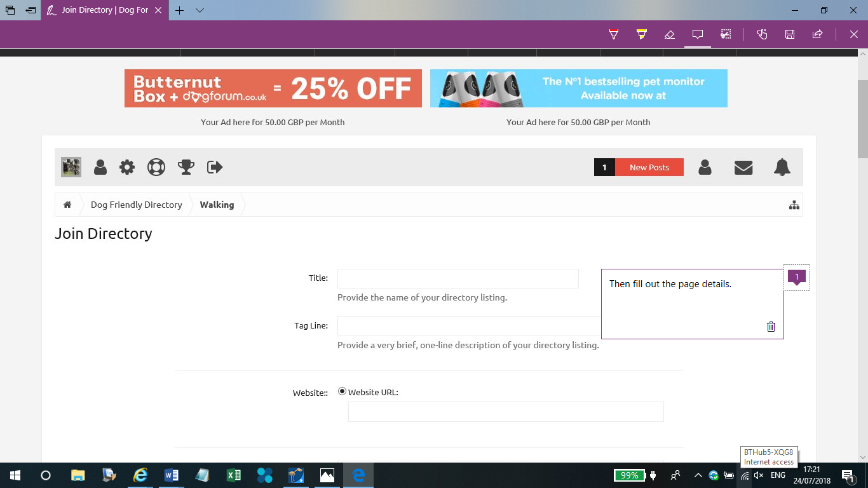Go to home via breadcrumb house icon
This screenshot has width=868, height=488.
67,205
